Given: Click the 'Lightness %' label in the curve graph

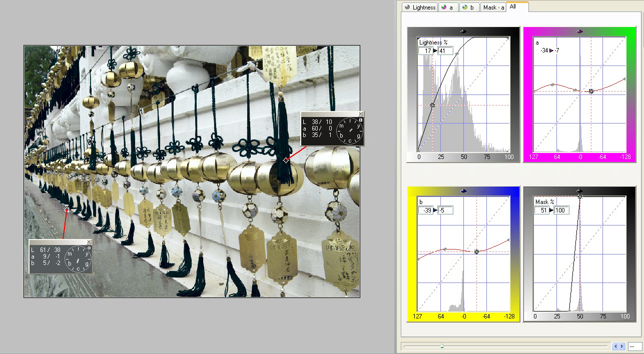Looking at the screenshot, I should [433, 42].
